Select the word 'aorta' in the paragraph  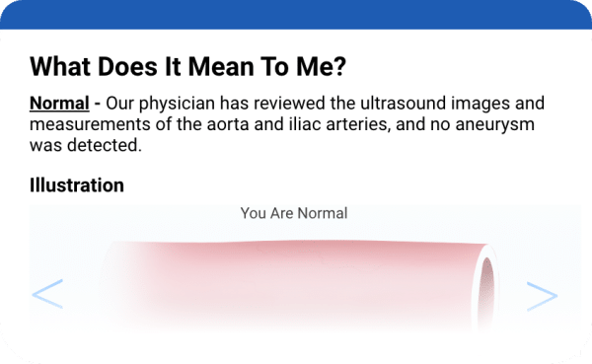[x=228, y=124]
